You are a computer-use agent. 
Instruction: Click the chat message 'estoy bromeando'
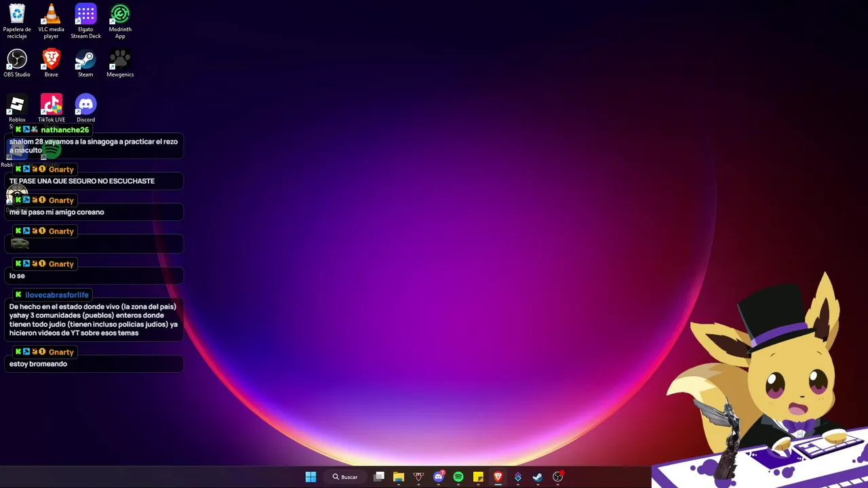tap(38, 364)
